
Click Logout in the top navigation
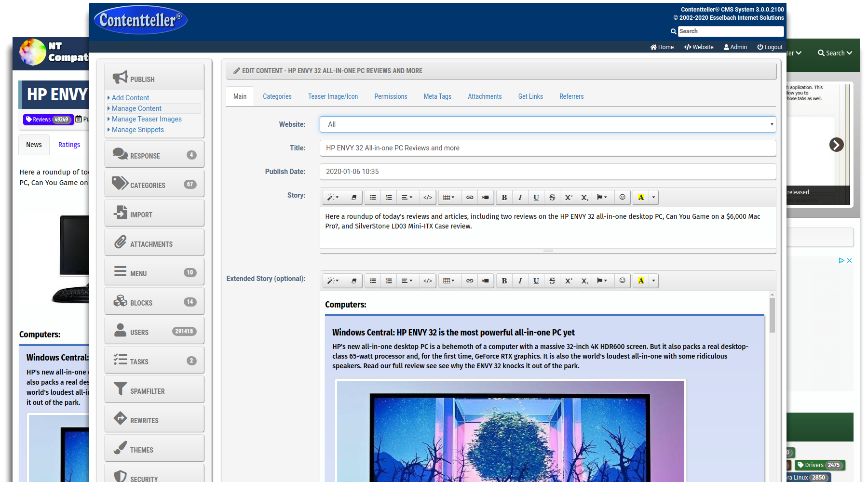tap(770, 47)
